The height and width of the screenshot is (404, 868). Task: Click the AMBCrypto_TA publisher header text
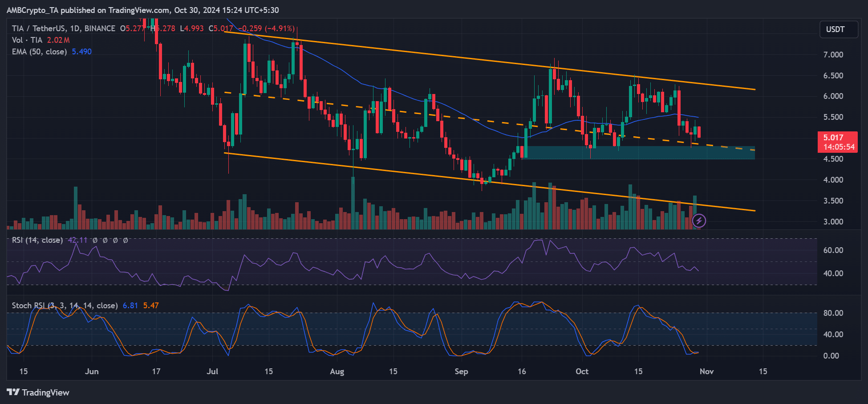tap(143, 10)
